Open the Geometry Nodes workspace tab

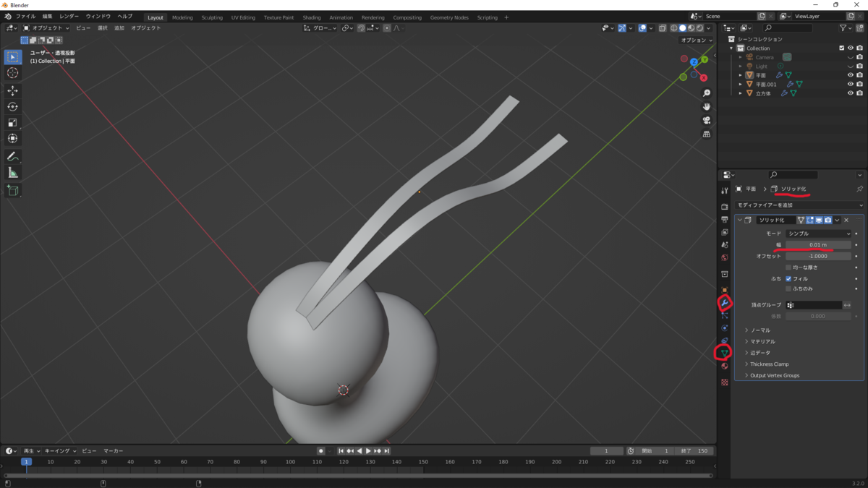pos(449,17)
